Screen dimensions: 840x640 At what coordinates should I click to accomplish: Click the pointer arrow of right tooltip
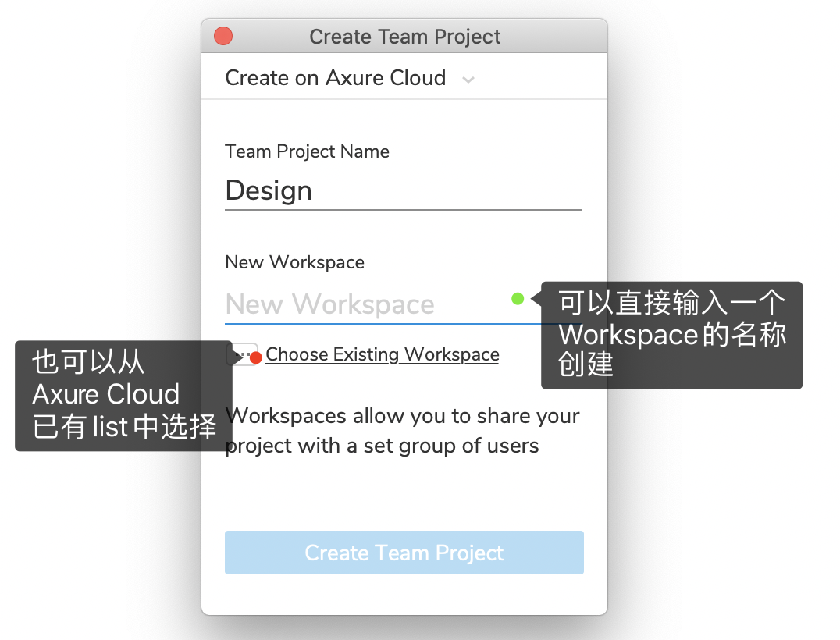(536, 298)
